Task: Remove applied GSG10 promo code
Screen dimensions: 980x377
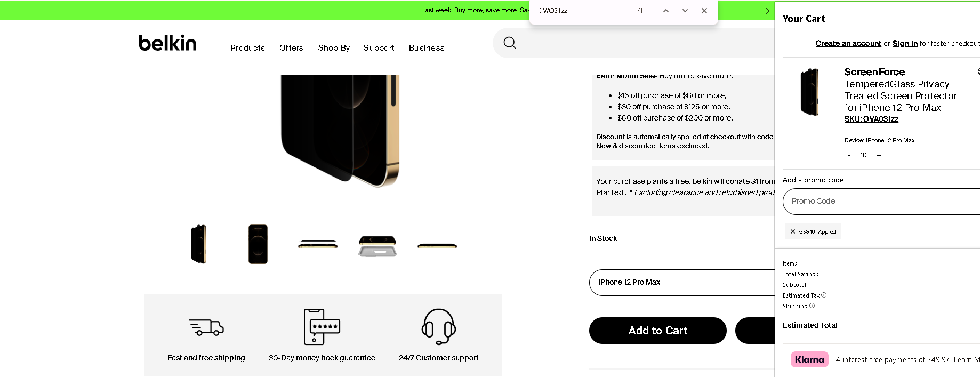Action: pos(793,231)
